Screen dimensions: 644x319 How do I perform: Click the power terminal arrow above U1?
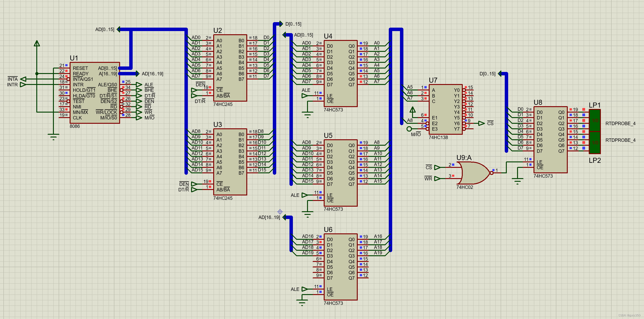tap(37, 43)
